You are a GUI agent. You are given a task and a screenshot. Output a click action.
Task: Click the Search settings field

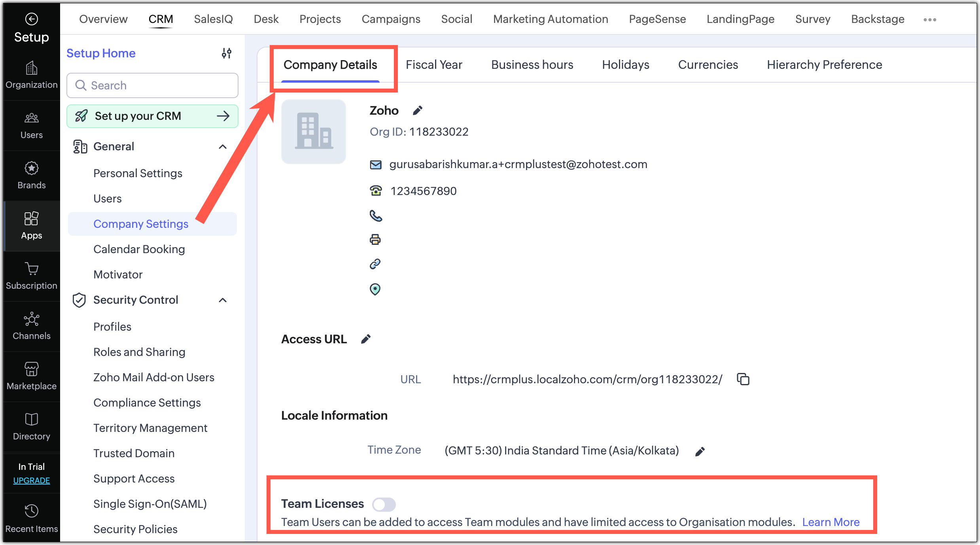tap(152, 85)
